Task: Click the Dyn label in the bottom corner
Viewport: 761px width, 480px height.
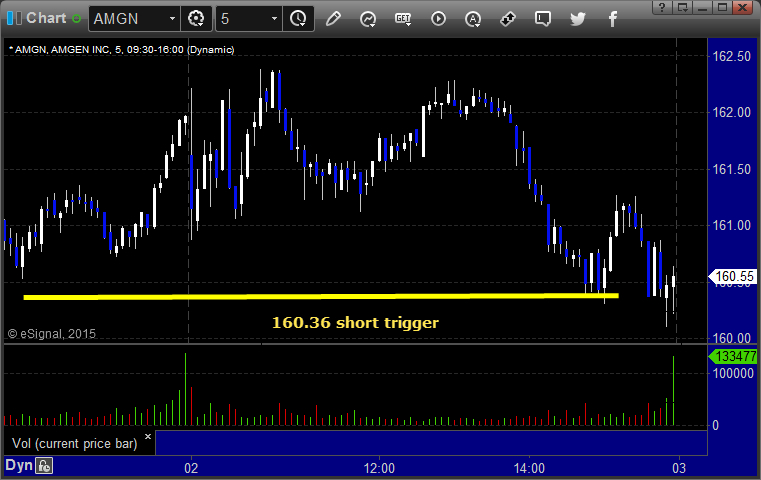Action: click(x=18, y=465)
